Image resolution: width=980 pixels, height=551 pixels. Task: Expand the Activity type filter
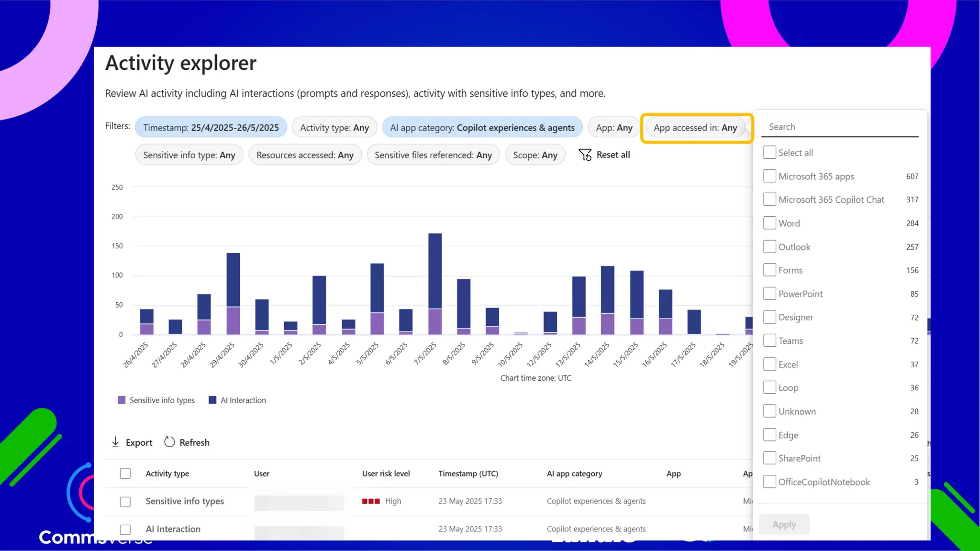[x=334, y=128]
